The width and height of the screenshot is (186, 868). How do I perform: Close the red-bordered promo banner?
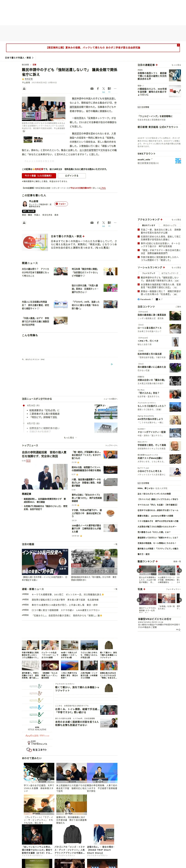point(178,45)
